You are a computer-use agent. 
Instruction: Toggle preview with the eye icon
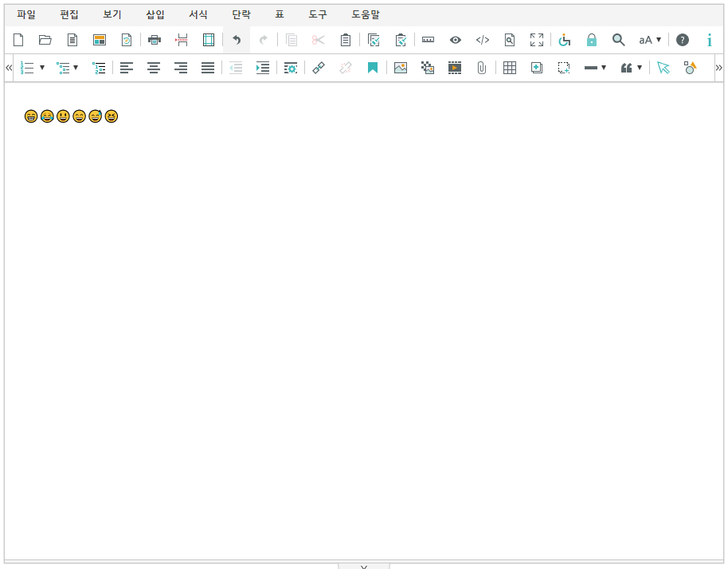pyautogui.click(x=456, y=40)
